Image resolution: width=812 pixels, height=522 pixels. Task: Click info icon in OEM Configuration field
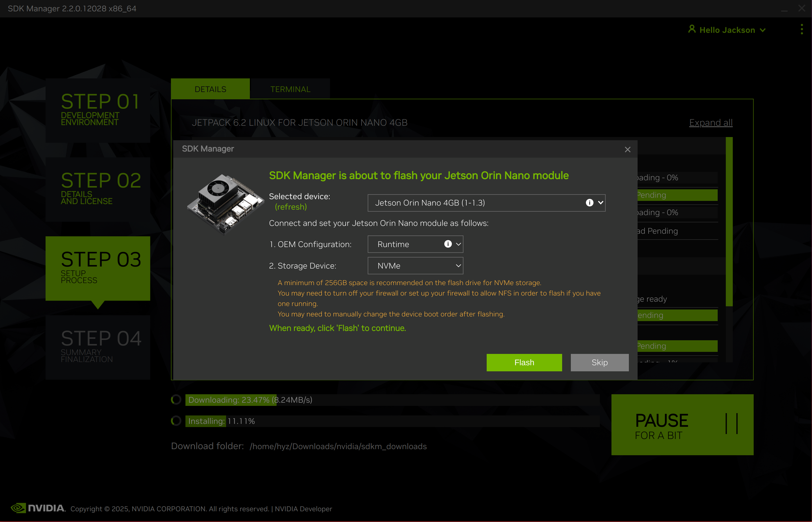[448, 244]
